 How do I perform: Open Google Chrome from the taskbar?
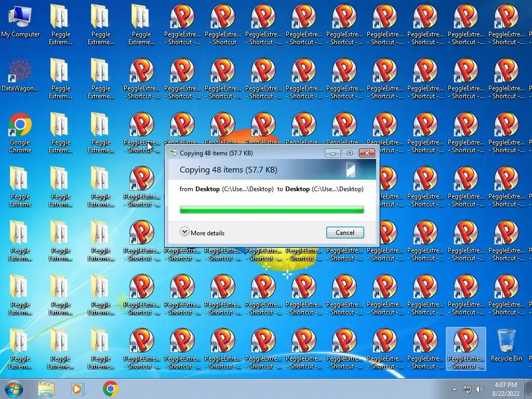pos(111,389)
